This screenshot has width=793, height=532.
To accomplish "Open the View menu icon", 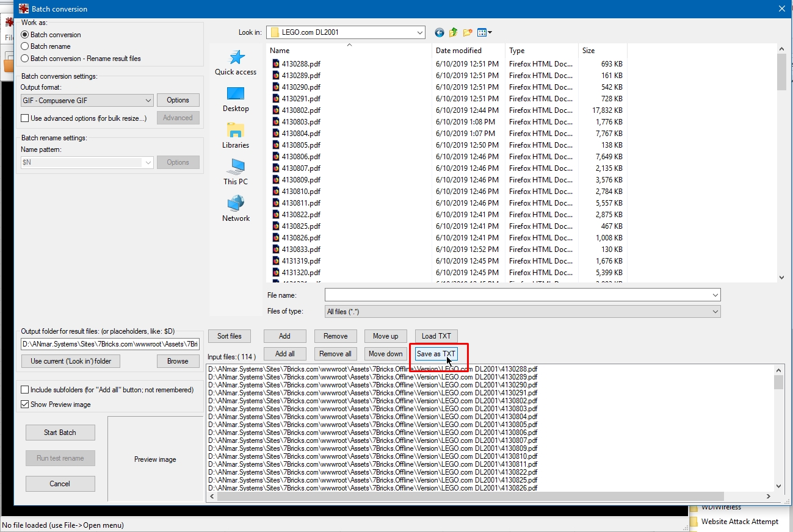I will tap(485, 33).
